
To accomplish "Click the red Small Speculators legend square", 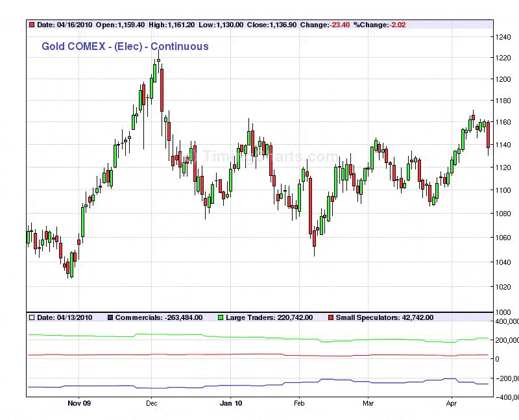I will 331,317.
